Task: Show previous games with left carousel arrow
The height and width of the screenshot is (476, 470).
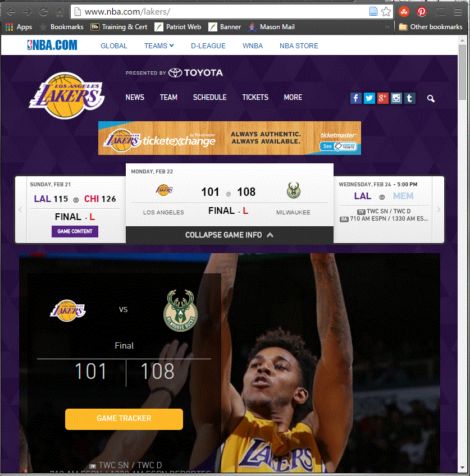Action: [x=20, y=209]
